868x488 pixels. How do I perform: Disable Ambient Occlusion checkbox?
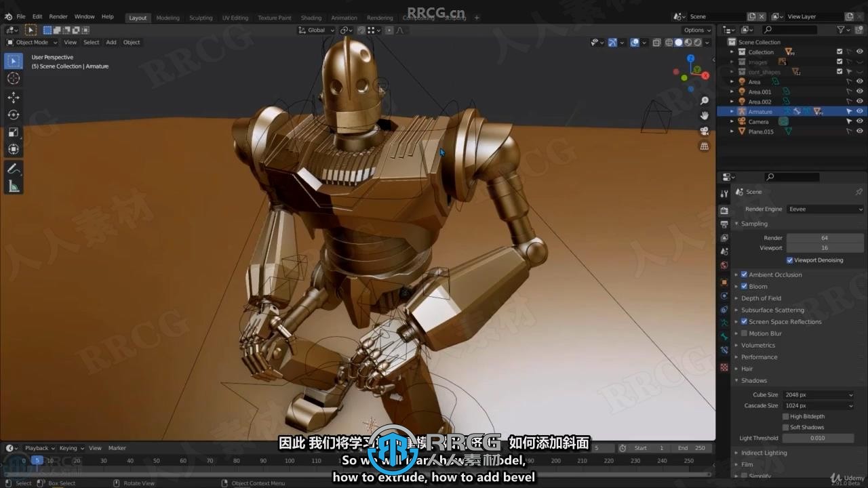[744, 274]
